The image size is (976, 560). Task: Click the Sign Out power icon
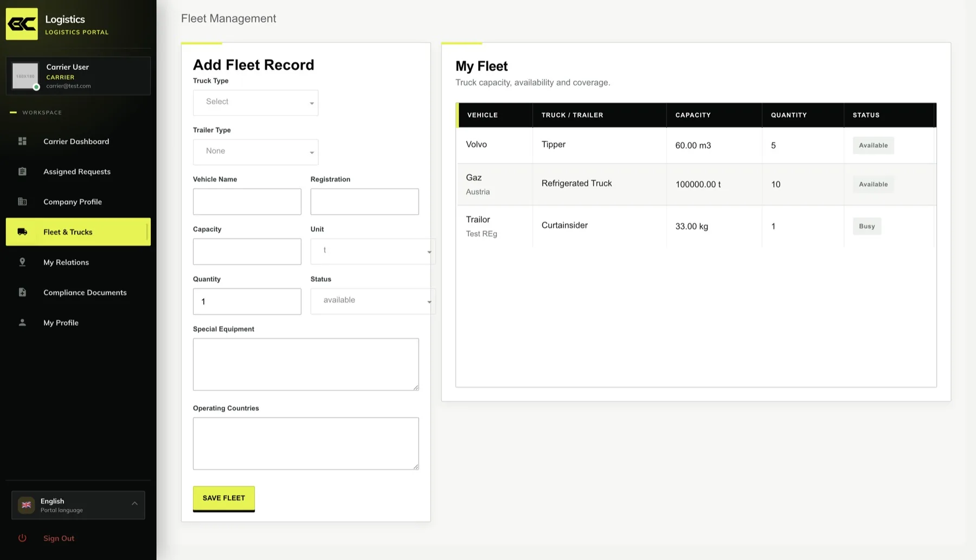click(22, 538)
